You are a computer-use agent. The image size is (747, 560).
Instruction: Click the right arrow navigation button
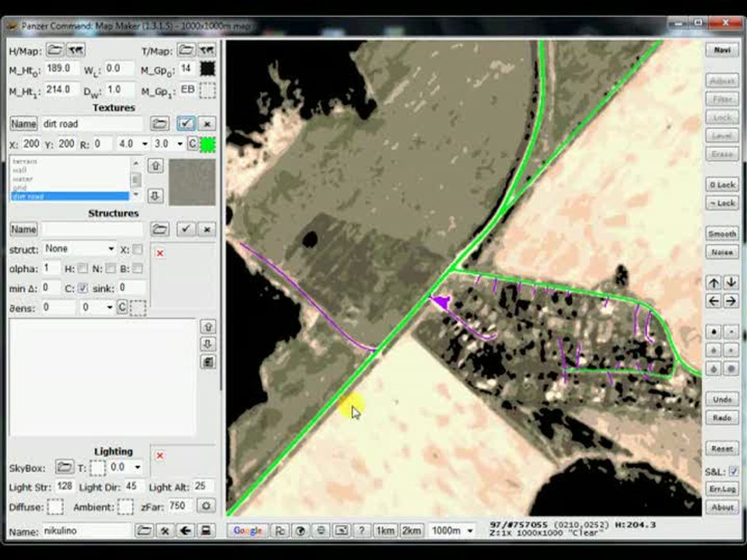click(x=731, y=301)
